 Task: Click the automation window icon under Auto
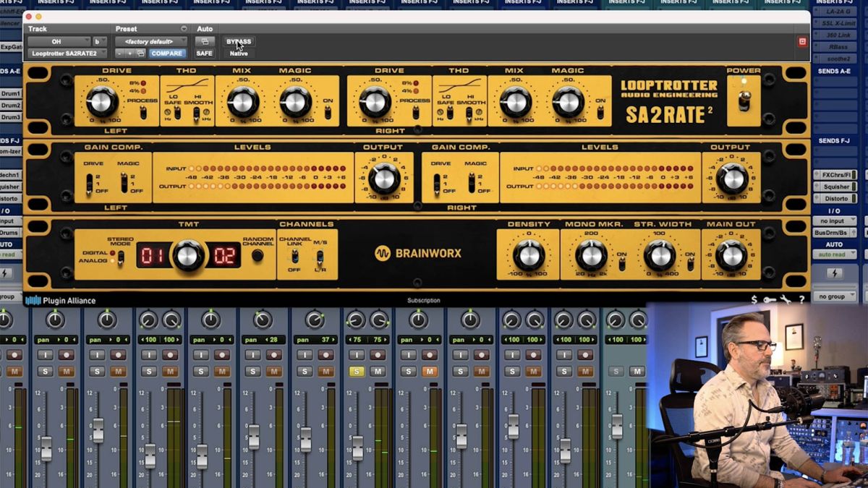tap(205, 42)
